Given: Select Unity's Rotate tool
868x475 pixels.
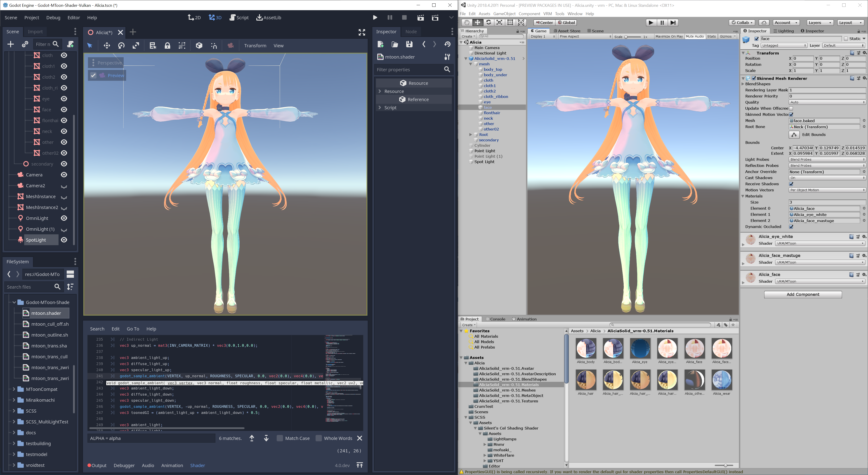Looking at the screenshot, I should point(488,23).
